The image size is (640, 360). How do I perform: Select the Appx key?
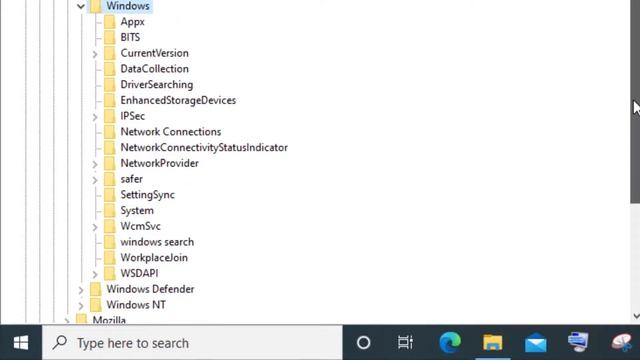click(x=133, y=22)
